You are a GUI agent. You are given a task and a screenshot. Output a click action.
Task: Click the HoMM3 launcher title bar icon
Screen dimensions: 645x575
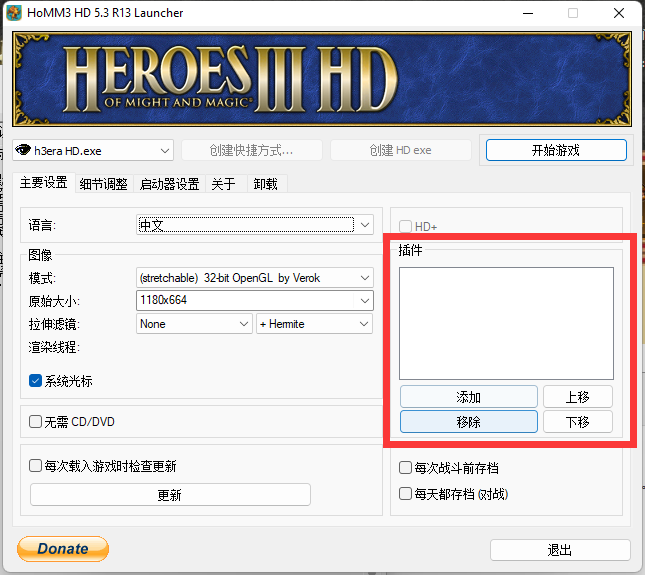pos(14,13)
